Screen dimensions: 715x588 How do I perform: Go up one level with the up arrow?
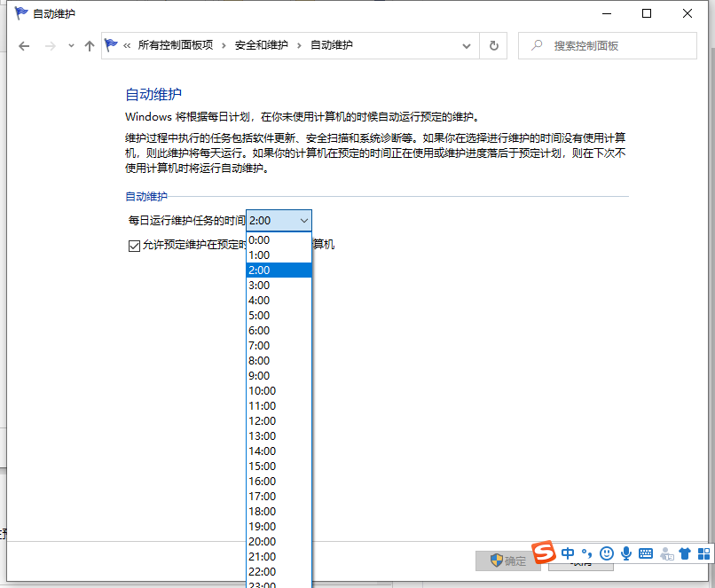pyautogui.click(x=90, y=45)
